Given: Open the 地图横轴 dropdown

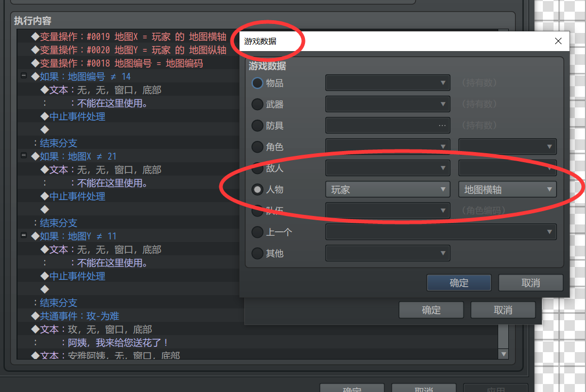Looking at the screenshot, I should (508, 190).
